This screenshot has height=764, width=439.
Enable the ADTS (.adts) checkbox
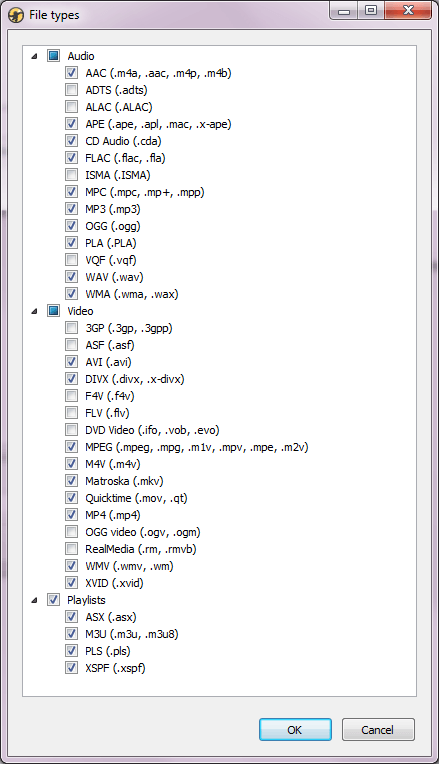pyautogui.click(x=72, y=90)
